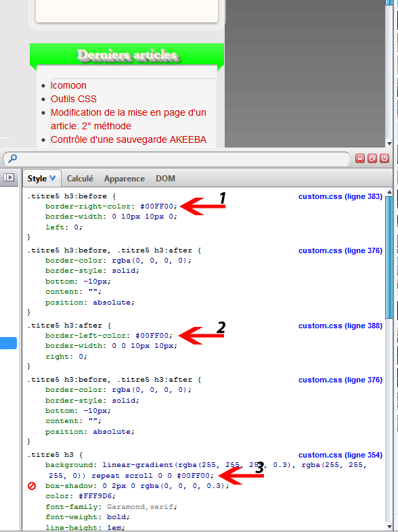Click the disabled box-shadow property icon

(x=32, y=486)
